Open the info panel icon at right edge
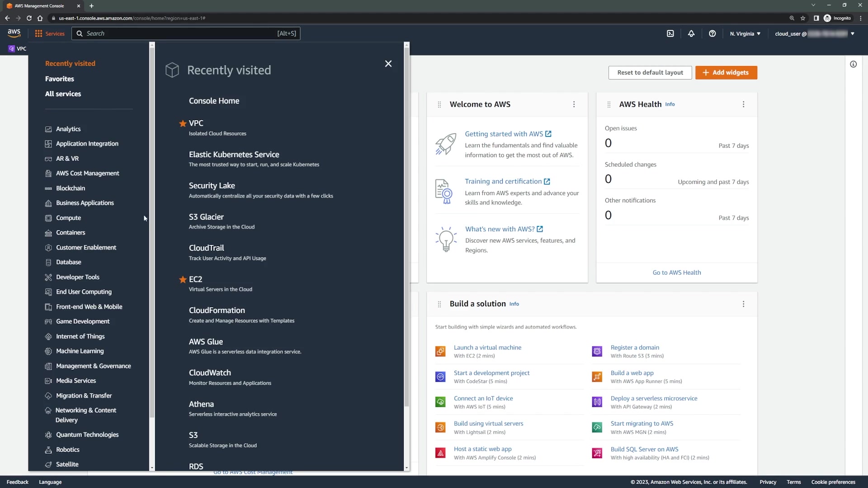The image size is (868, 488). 853,64
